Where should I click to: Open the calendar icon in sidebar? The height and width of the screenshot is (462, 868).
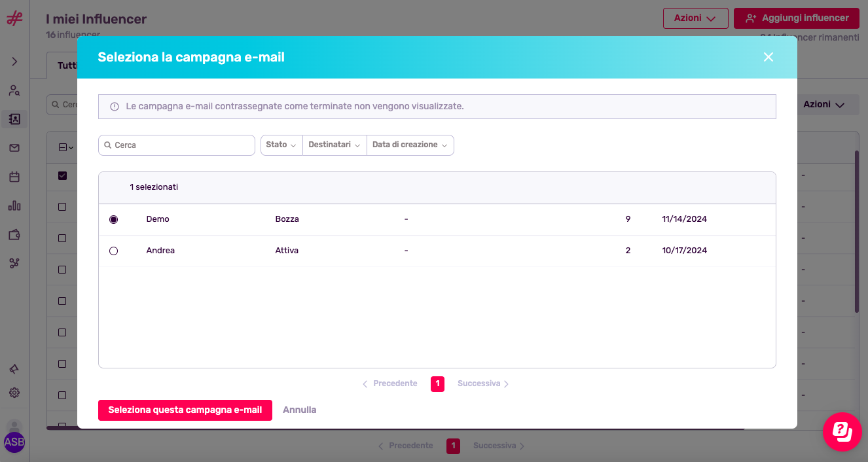(x=14, y=177)
